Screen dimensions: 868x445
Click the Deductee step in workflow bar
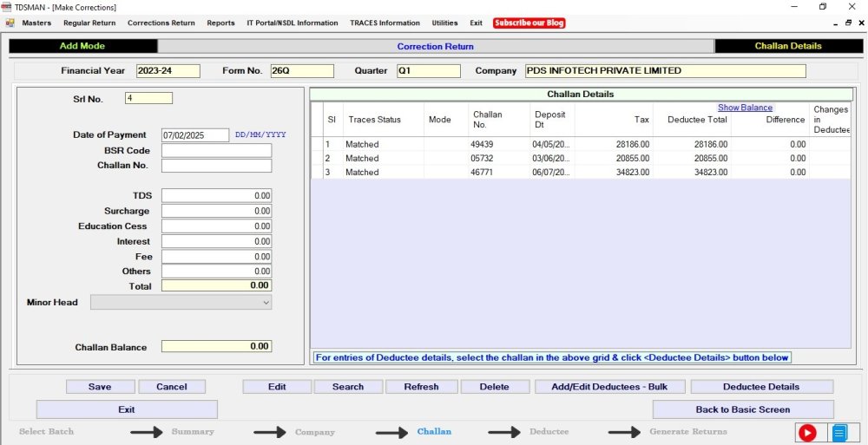[549, 432]
